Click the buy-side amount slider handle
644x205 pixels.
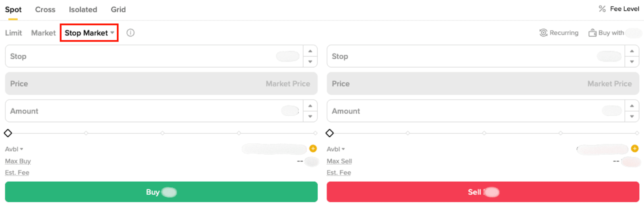[8, 133]
